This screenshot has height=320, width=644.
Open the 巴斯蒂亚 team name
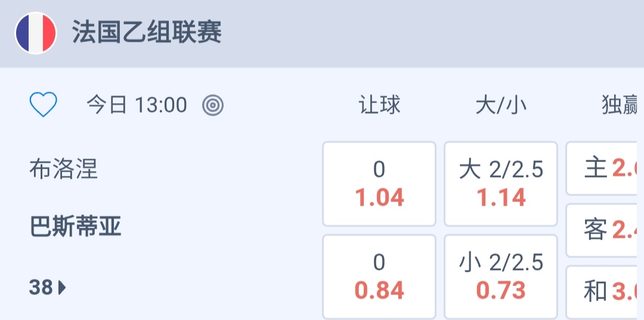[x=75, y=227]
